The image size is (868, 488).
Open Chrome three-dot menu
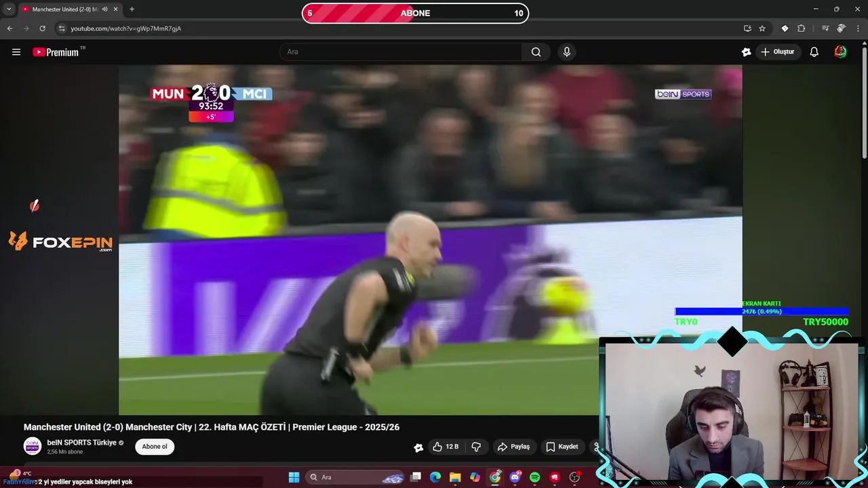[x=857, y=28]
